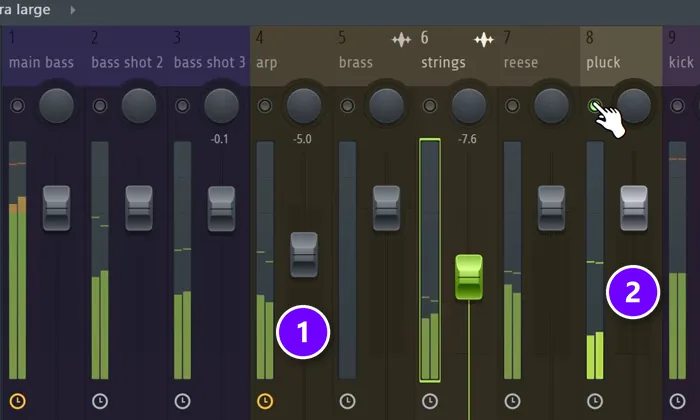Click the arp track peak meter
Viewport: 700px width, 420px height.
coord(265,261)
